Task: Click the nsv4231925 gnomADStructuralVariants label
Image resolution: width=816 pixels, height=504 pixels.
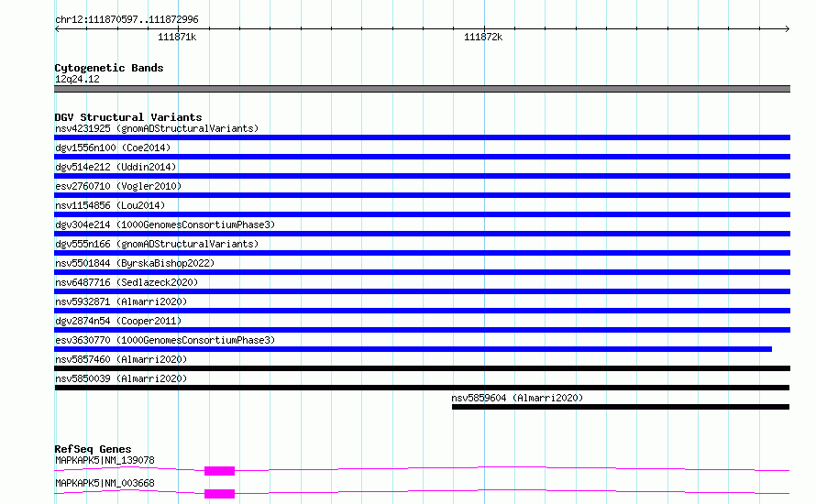Action: point(157,128)
